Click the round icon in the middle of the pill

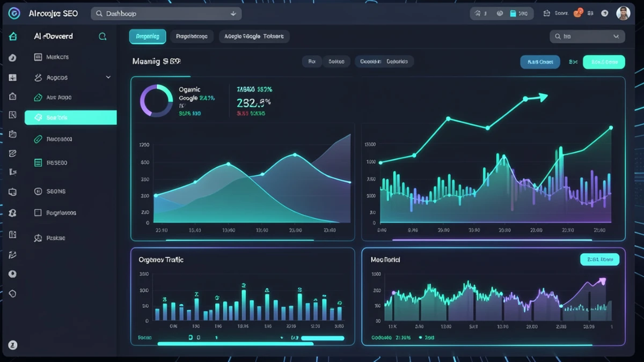500,13
